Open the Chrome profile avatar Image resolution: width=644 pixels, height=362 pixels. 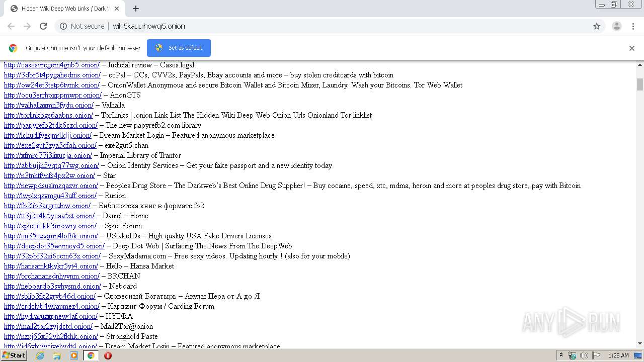tap(617, 26)
